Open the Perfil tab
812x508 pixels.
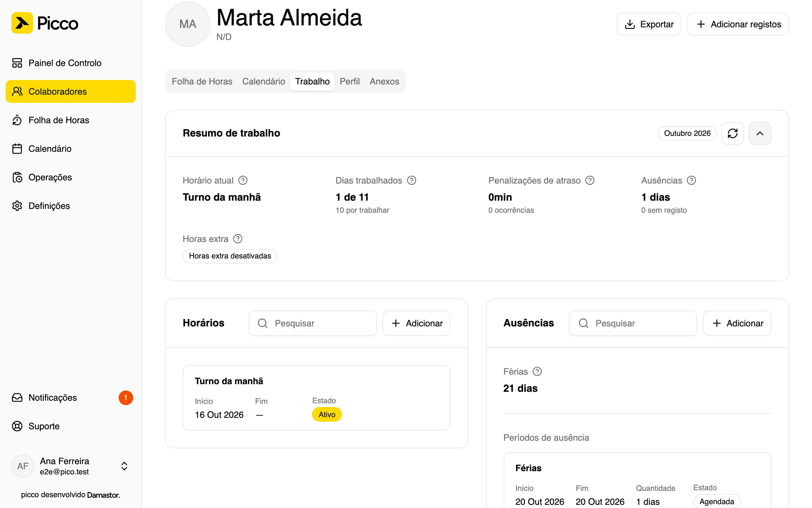[350, 81]
